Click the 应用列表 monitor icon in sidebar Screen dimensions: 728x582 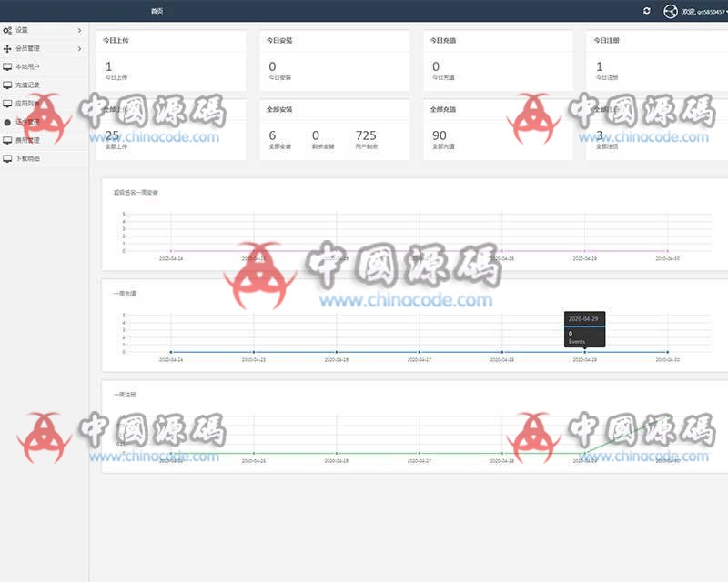(x=8, y=104)
